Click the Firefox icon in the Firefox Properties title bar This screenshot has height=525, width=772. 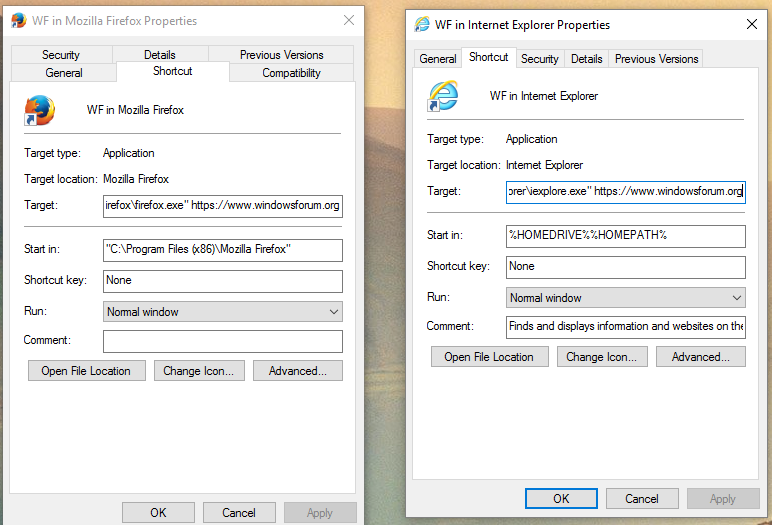pos(19,21)
